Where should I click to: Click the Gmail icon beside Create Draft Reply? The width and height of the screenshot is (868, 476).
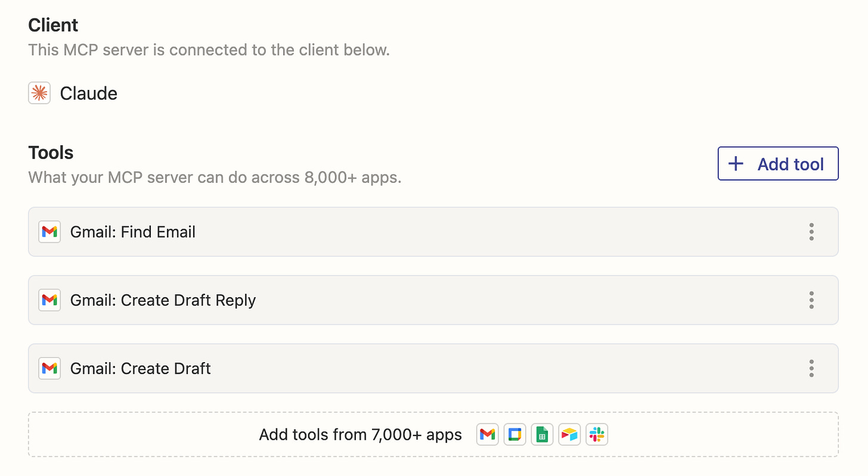49,300
